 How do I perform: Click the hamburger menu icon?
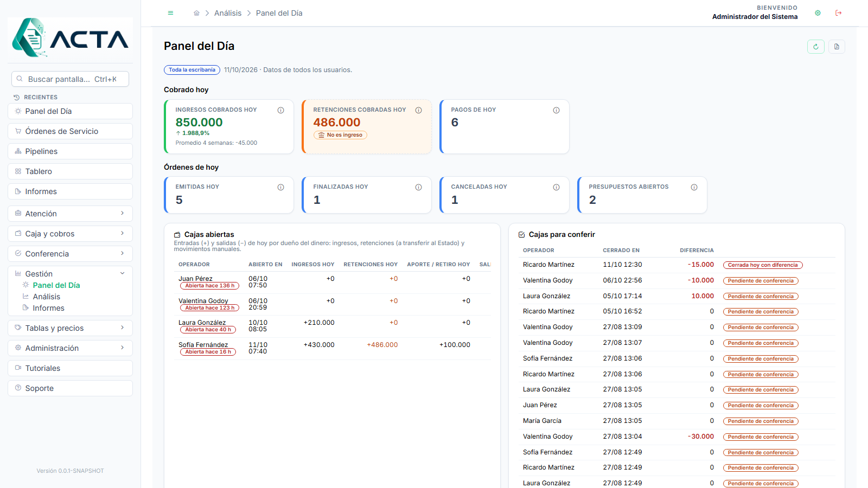(170, 13)
